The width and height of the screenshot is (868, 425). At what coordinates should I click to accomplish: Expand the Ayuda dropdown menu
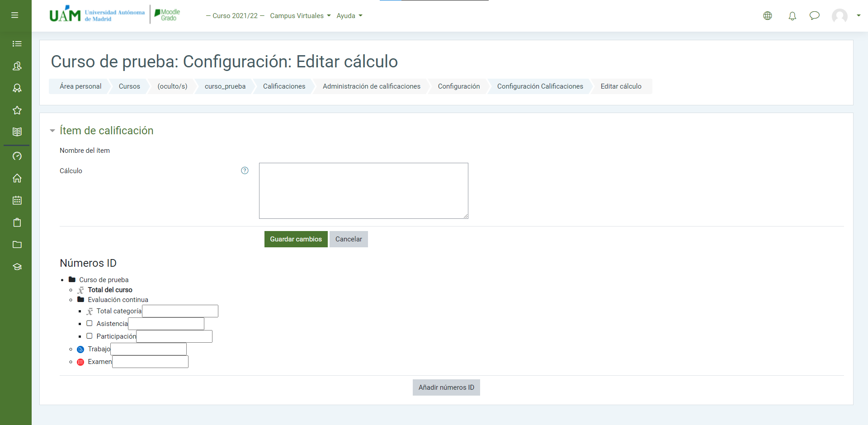(x=349, y=16)
